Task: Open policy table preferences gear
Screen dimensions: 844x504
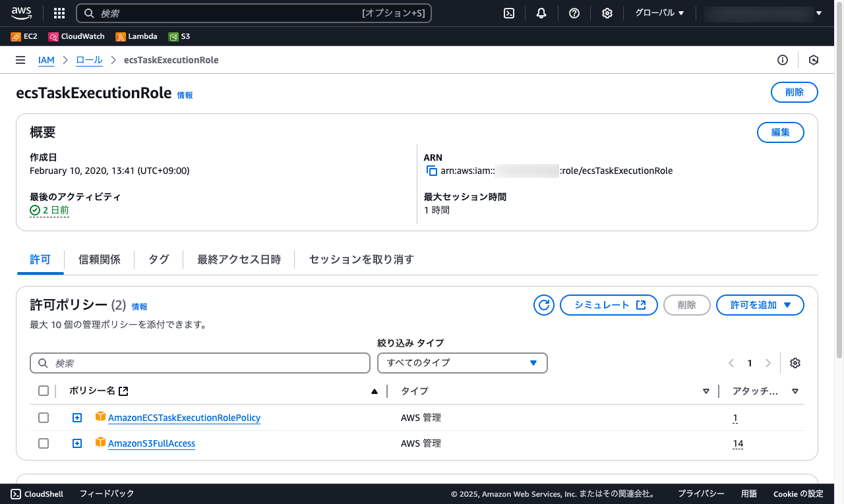Action: coord(795,363)
